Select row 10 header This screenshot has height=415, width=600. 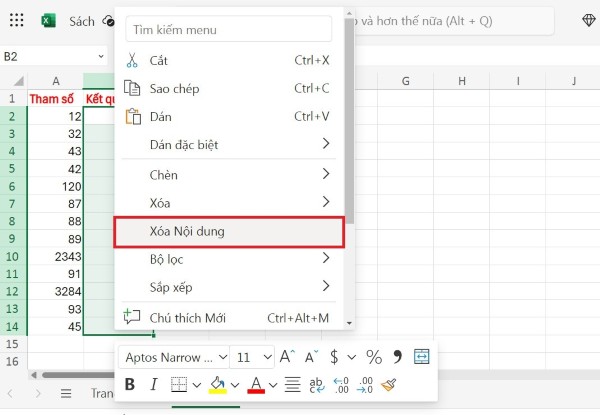[12, 256]
